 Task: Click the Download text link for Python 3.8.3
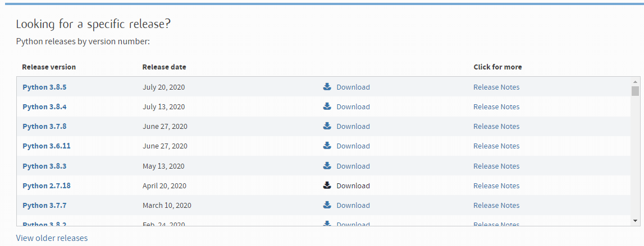click(x=353, y=166)
